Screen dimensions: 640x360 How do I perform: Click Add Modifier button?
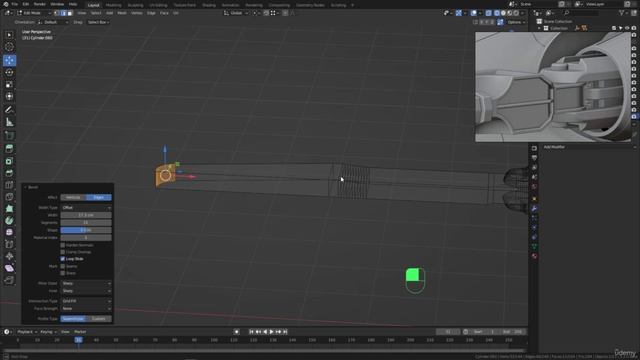[588, 147]
